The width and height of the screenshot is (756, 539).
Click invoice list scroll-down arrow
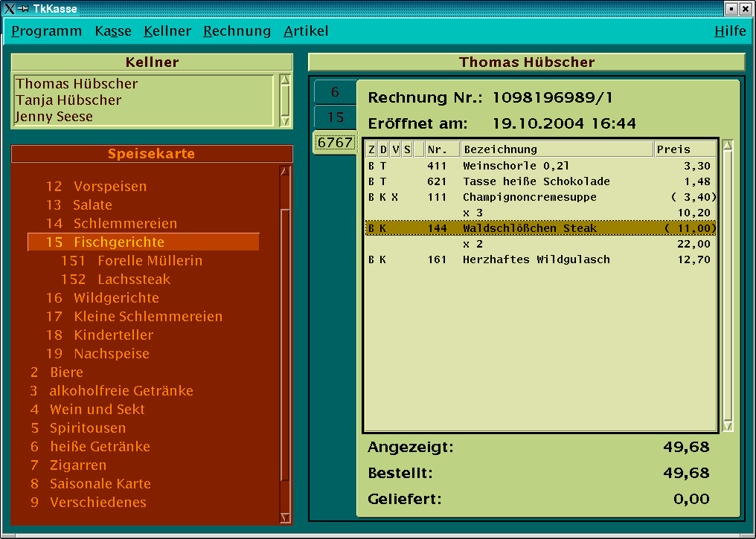[728, 425]
